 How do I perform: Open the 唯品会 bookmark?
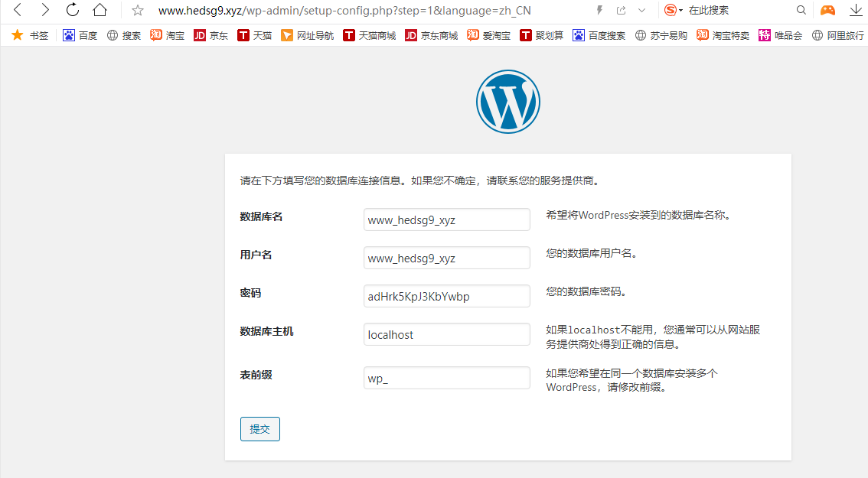click(x=781, y=35)
